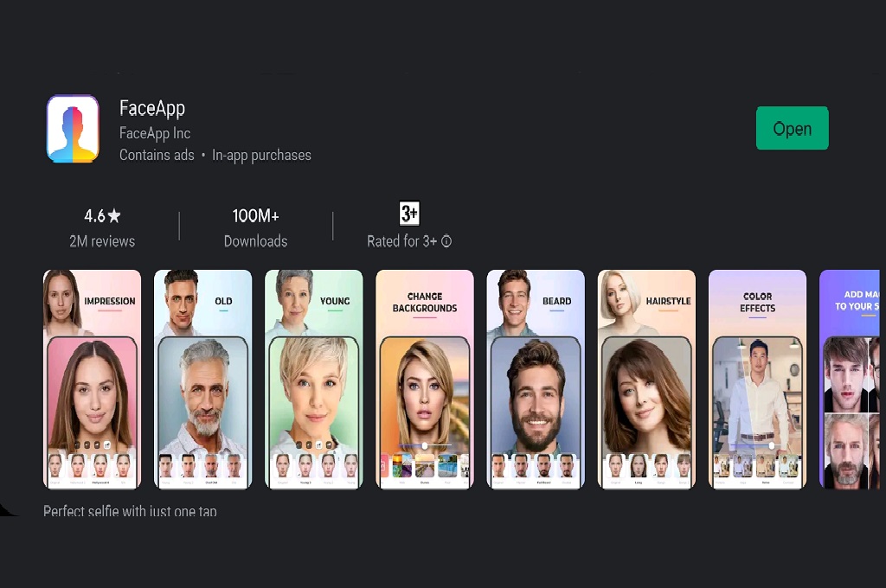Open the FaceApp Inc developer link
The height and width of the screenshot is (588, 886).
click(x=155, y=133)
